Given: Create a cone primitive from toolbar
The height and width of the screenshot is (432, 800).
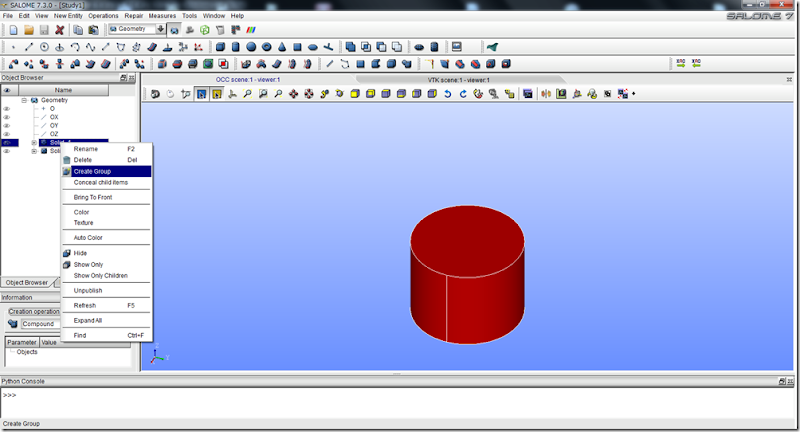Looking at the screenshot, I should [282, 47].
